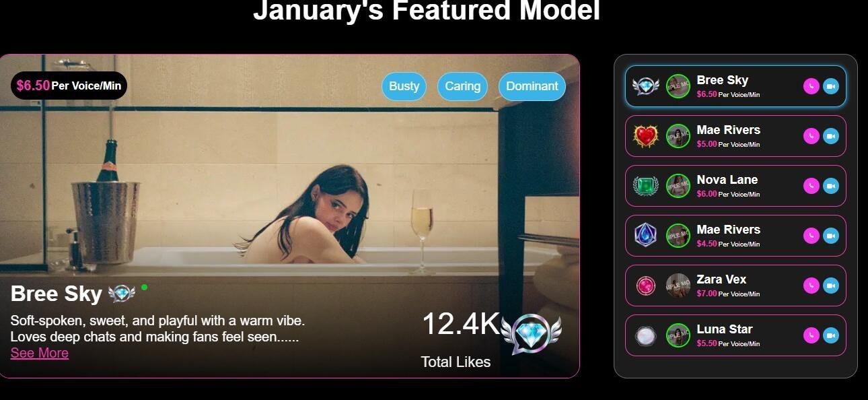Select Mae Rivers $5.00 list entry
The height and width of the screenshot is (400, 868).
[x=735, y=136]
